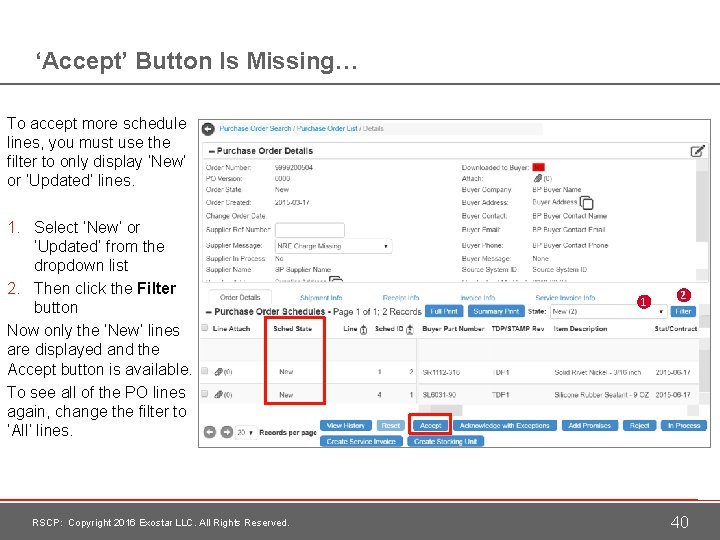Click the red Downloaded to Buyer indicator

point(539,167)
